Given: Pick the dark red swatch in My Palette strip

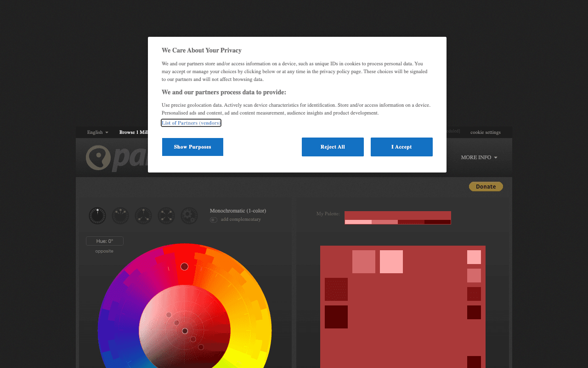Looking at the screenshot, I should [411, 222].
